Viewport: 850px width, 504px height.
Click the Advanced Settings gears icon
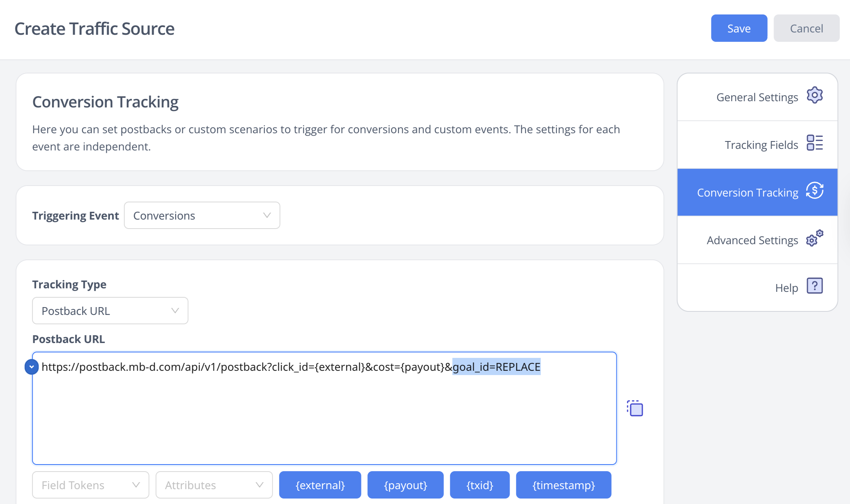[815, 238]
